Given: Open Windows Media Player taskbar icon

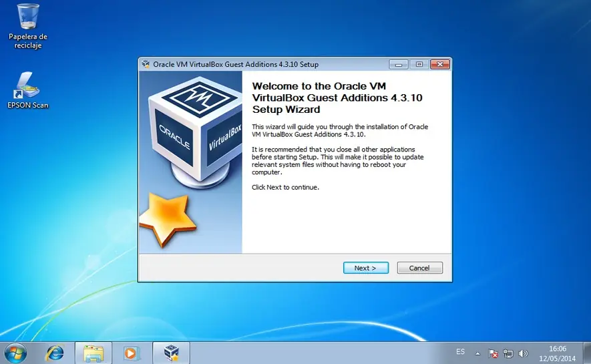Looking at the screenshot, I should click(131, 353).
